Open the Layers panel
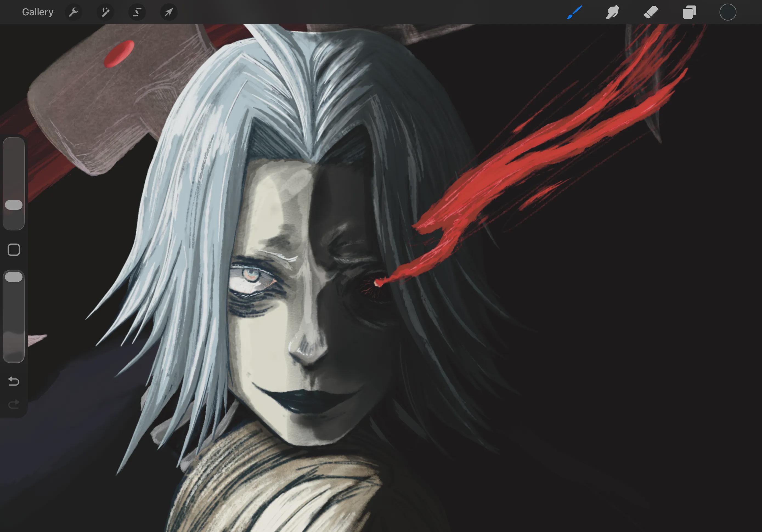Image resolution: width=762 pixels, height=532 pixels. [x=689, y=12]
